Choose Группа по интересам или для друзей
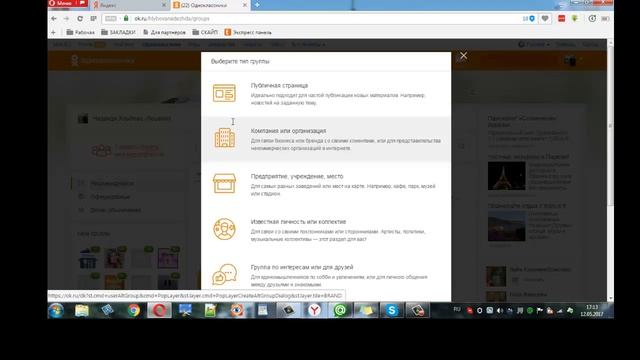This screenshot has width=640, height=360. pos(302,267)
